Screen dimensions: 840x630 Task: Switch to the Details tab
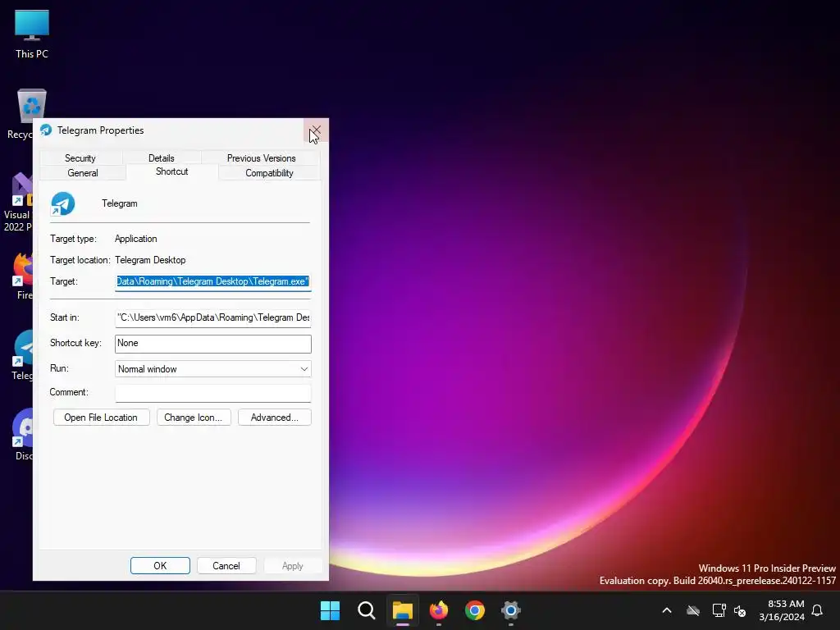162,158
